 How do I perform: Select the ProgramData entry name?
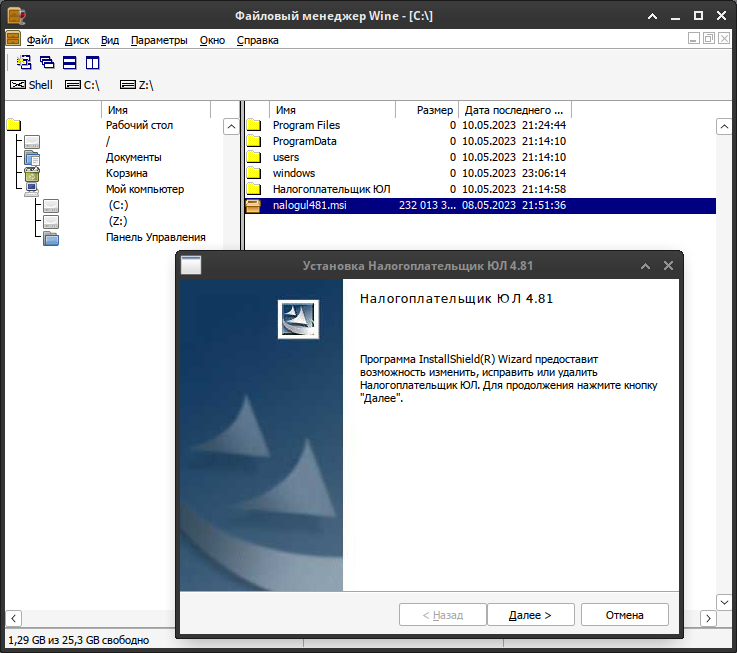click(305, 142)
